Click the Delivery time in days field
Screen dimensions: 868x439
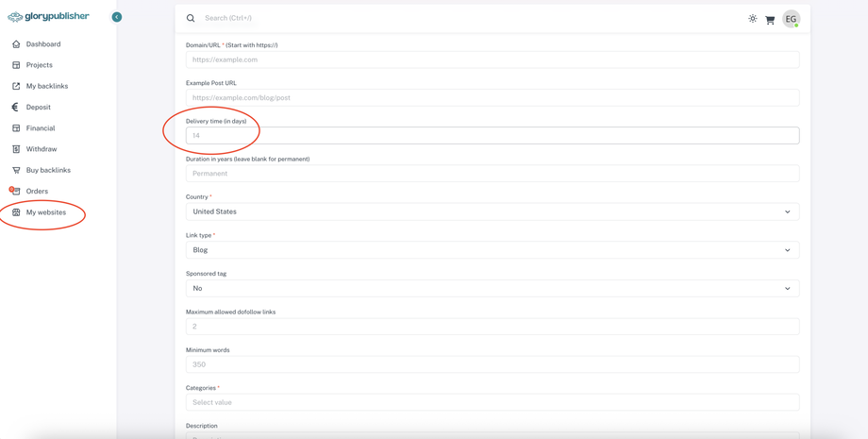point(492,136)
